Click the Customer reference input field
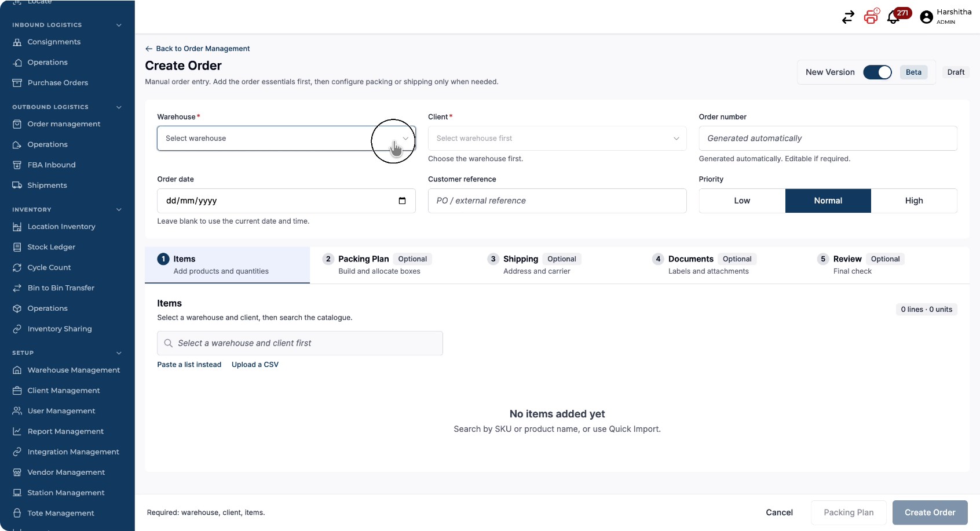 (x=557, y=201)
